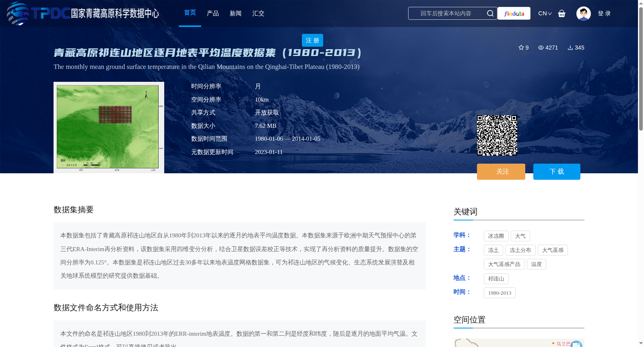
Task: Click the 数据集摘要 heading
Action: pyautogui.click(x=74, y=210)
